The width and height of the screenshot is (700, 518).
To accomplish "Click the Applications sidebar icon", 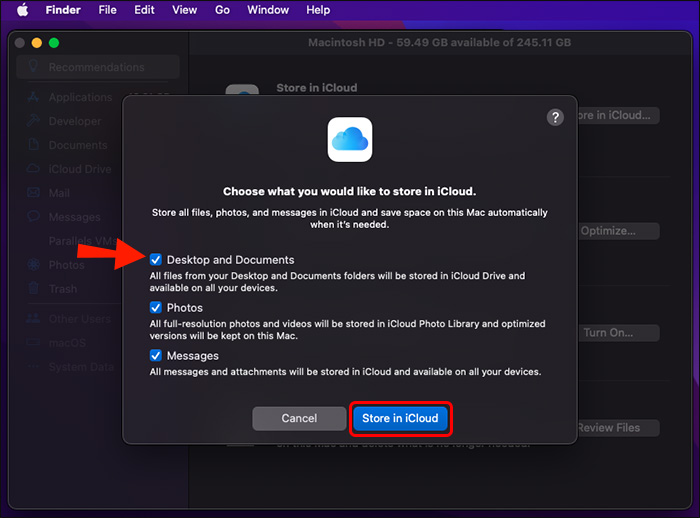I will coord(33,97).
